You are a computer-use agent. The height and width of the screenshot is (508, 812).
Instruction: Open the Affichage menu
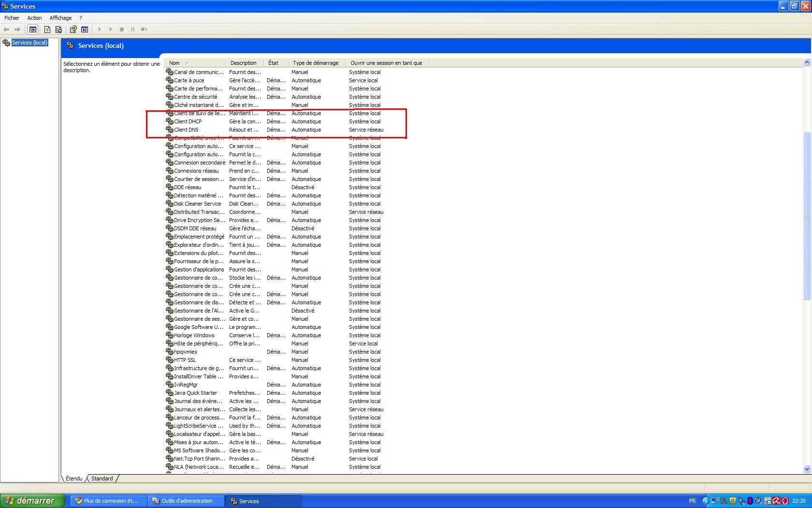click(x=60, y=18)
